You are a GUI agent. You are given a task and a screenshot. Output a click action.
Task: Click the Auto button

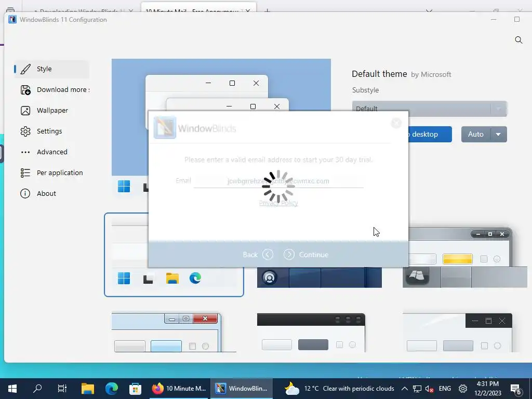[476, 135]
